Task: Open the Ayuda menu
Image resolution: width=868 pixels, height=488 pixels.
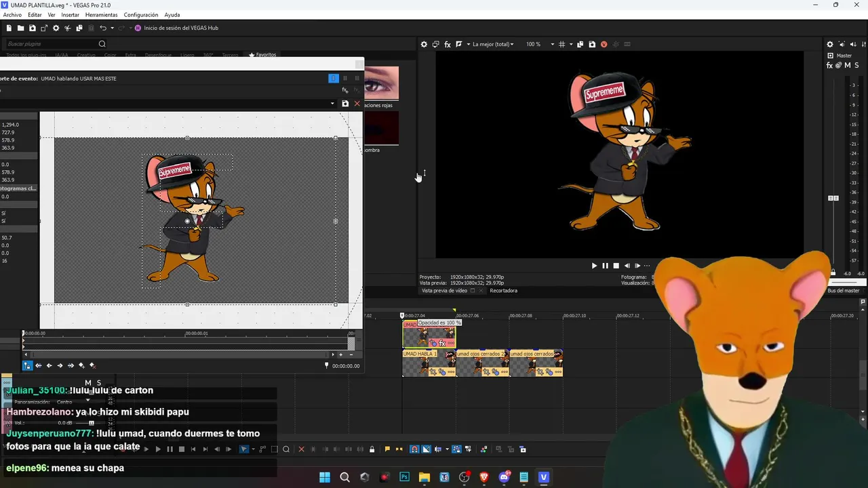Action: 172,14
